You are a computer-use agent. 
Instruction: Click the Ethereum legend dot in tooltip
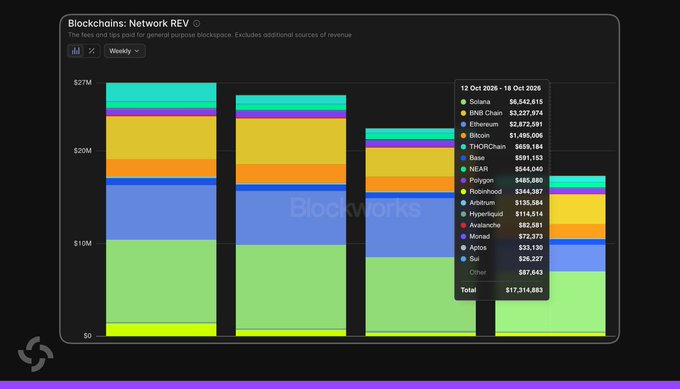tap(463, 124)
